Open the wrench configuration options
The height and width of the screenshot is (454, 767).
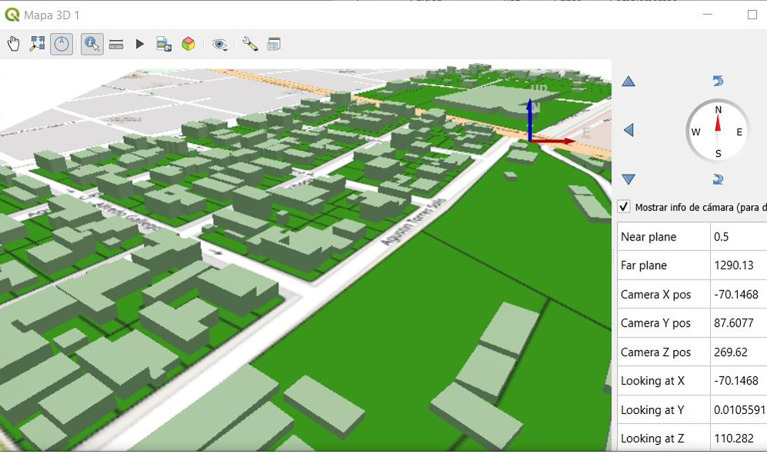pyautogui.click(x=250, y=44)
